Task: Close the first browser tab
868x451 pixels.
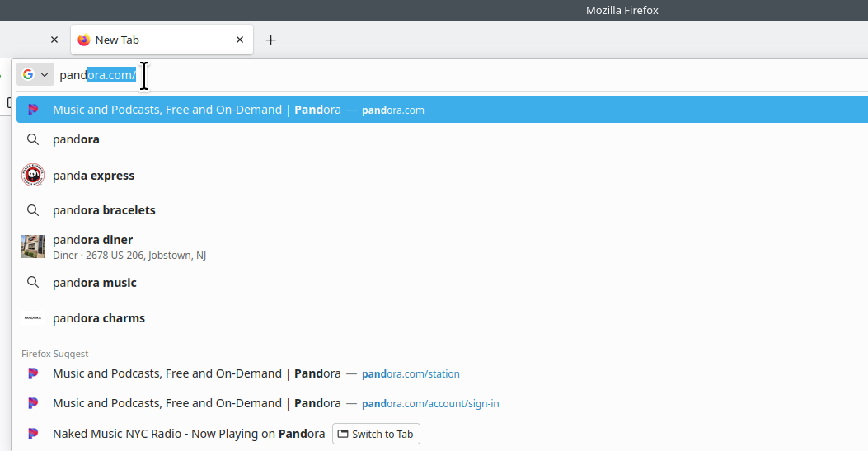Action: 54,40
